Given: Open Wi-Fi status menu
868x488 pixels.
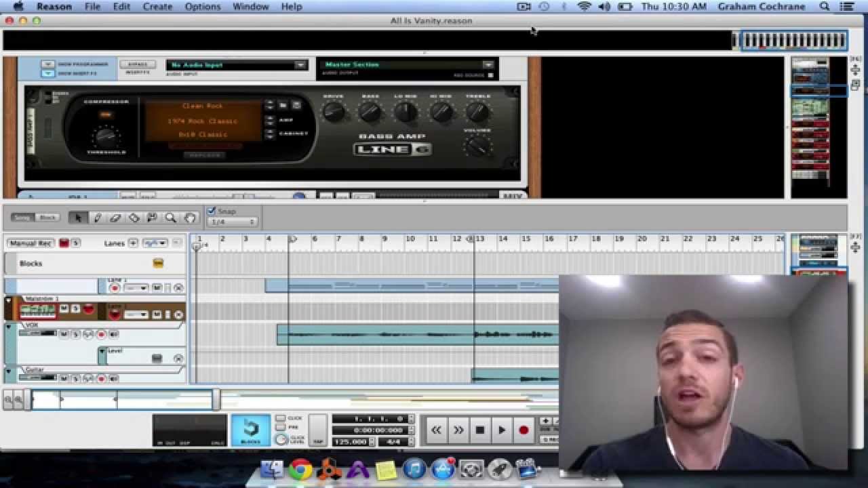Looking at the screenshot, I should (584, 6).
